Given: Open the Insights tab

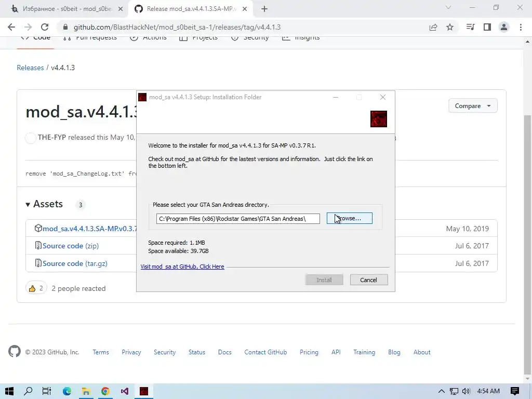Looking at the screenshot, I should (301, 37).
